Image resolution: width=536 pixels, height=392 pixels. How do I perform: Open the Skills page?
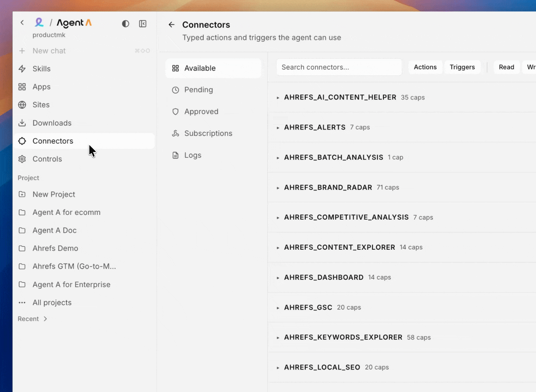point(84,69)
